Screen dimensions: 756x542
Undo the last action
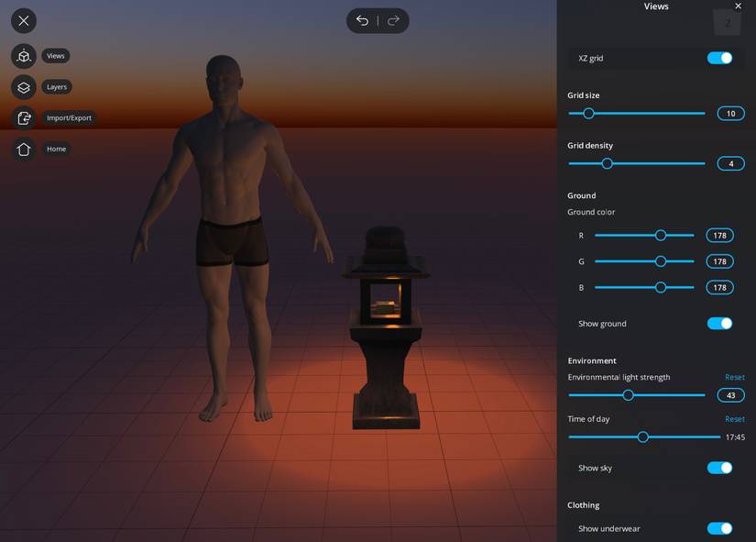pyautogui.click(x=362, y=21)
